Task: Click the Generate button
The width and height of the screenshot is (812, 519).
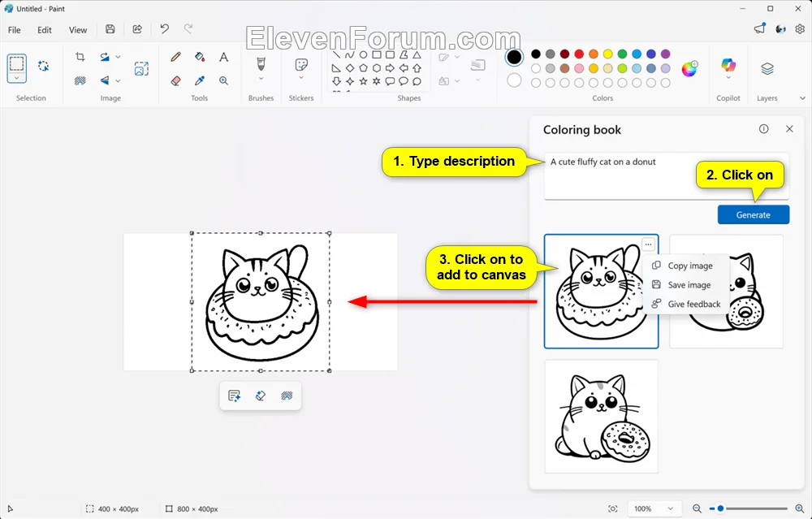Action: tap(754, 215)
